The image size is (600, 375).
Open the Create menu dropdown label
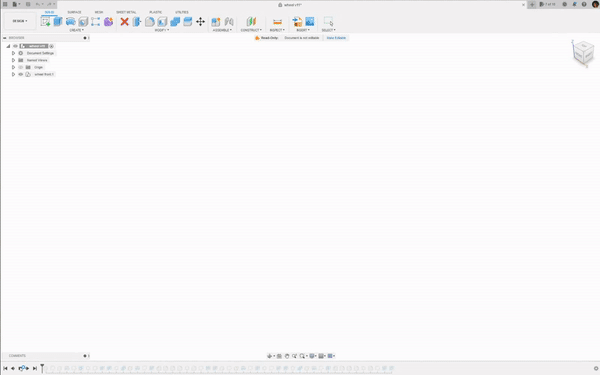click(x=77, y=30)
